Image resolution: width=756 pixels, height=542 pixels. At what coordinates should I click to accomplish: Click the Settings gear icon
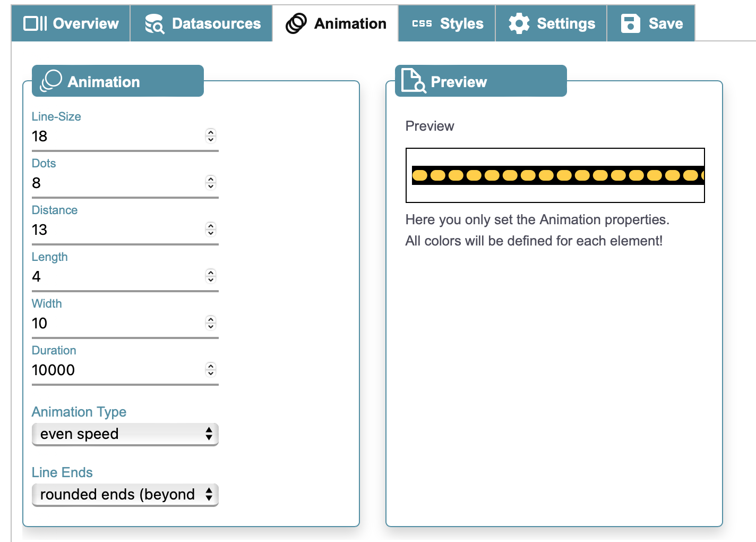coord(519,23)
